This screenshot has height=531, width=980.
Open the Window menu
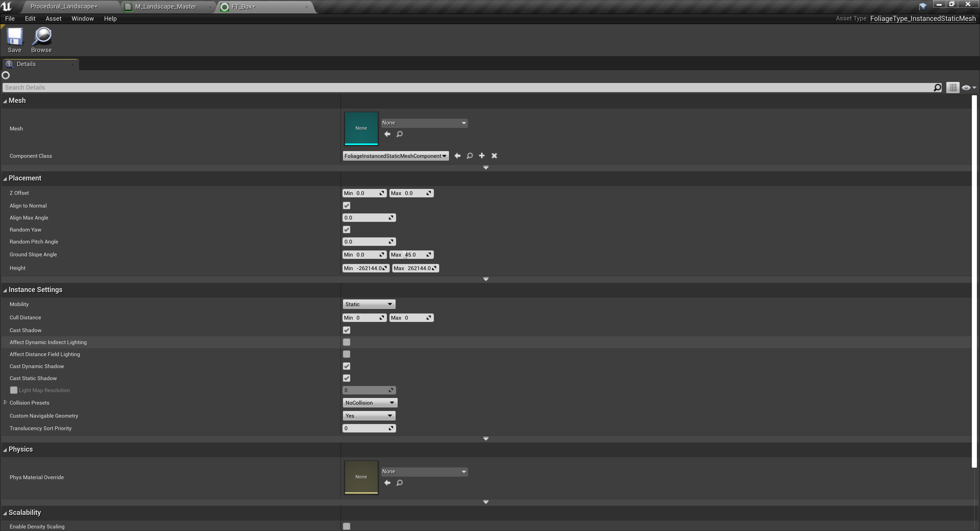click(x=82, y=18)
